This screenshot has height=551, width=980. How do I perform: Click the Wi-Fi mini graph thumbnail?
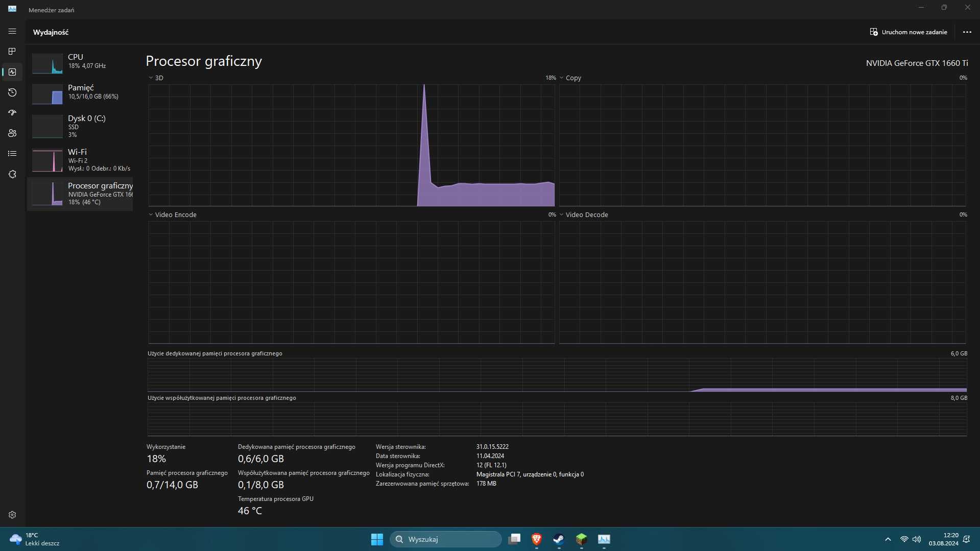[x=47, y=160]
